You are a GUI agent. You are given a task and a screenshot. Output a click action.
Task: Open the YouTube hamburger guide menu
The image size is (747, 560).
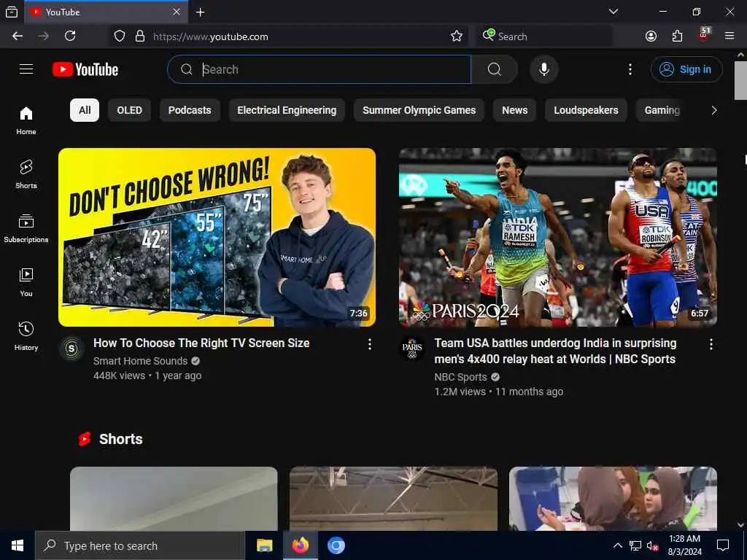click(x=26, y=69)
